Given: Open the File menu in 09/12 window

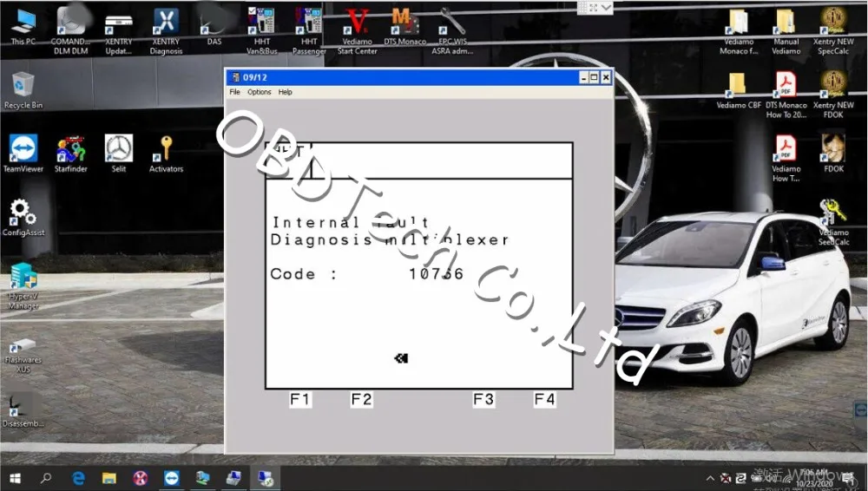Looking at the screenshot, I should coord(234,92).
